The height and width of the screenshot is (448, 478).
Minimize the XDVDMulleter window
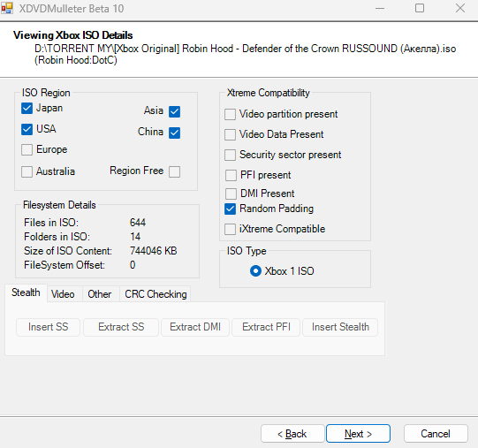tap(380, 8)
